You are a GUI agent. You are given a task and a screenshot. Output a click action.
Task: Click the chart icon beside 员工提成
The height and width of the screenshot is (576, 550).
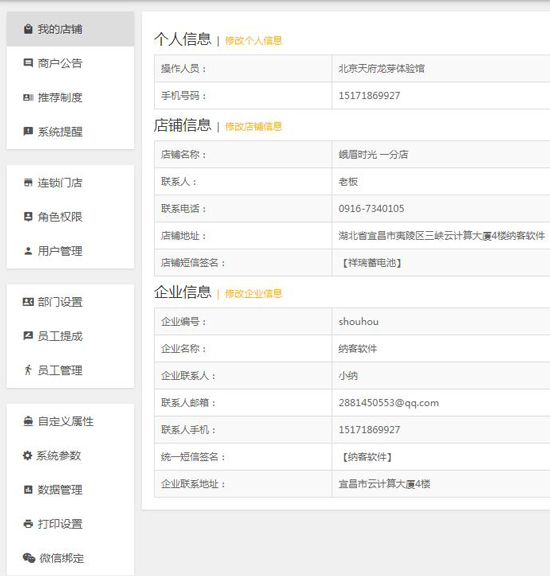28,336
